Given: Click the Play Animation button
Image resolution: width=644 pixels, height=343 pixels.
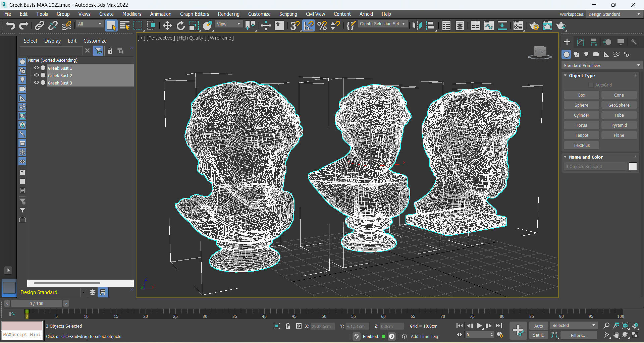Looking at the screenshot, I should point(479,326).
